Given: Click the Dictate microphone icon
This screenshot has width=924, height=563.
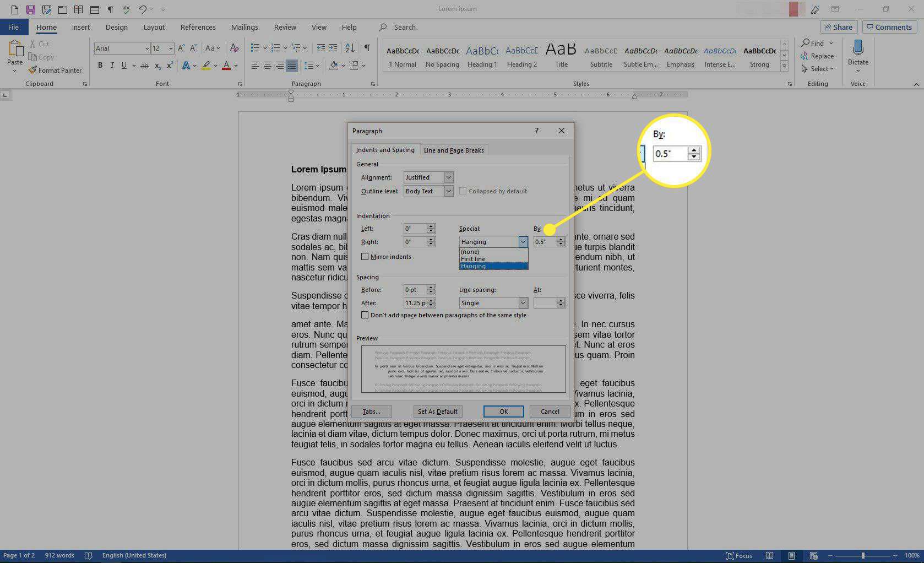Looking at the screenshot, I should (858, 48).
